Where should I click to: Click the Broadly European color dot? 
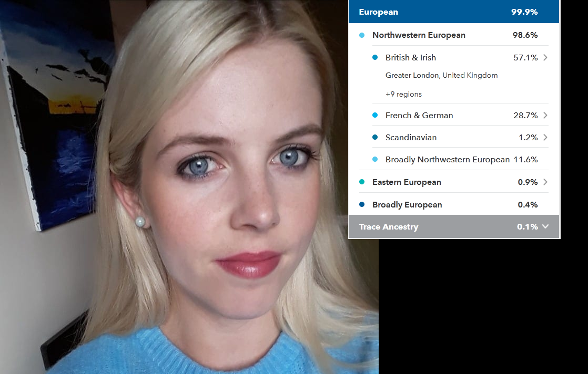point(362,205)
